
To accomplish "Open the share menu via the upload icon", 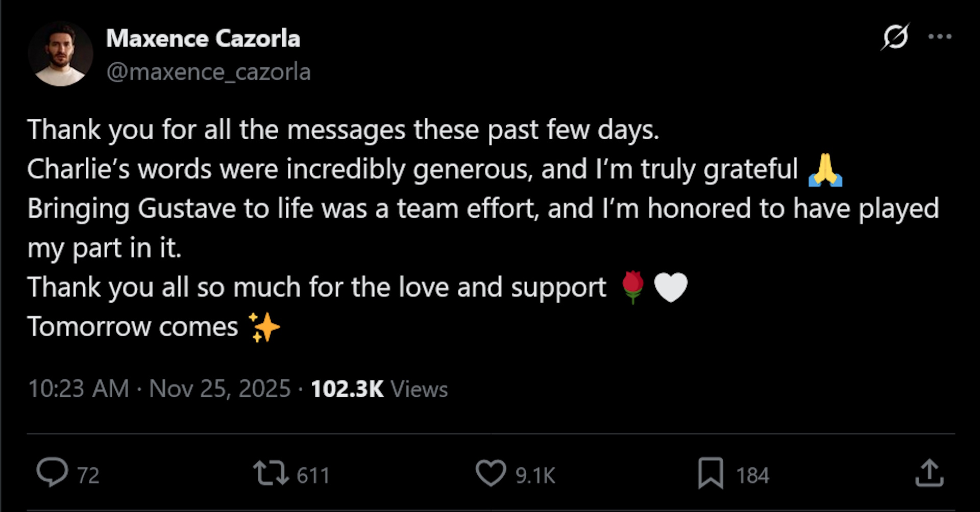I will point(929,473).
